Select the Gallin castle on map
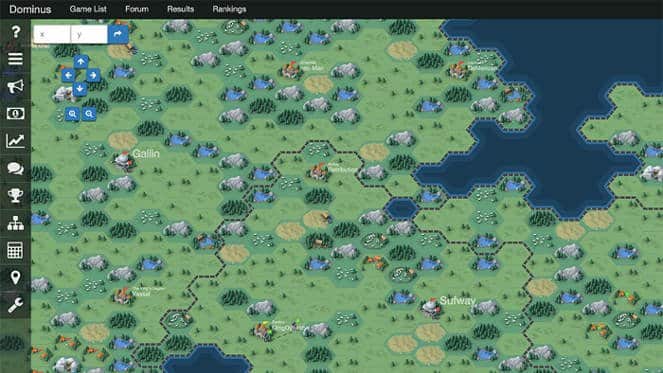 (x=123, y=161)
